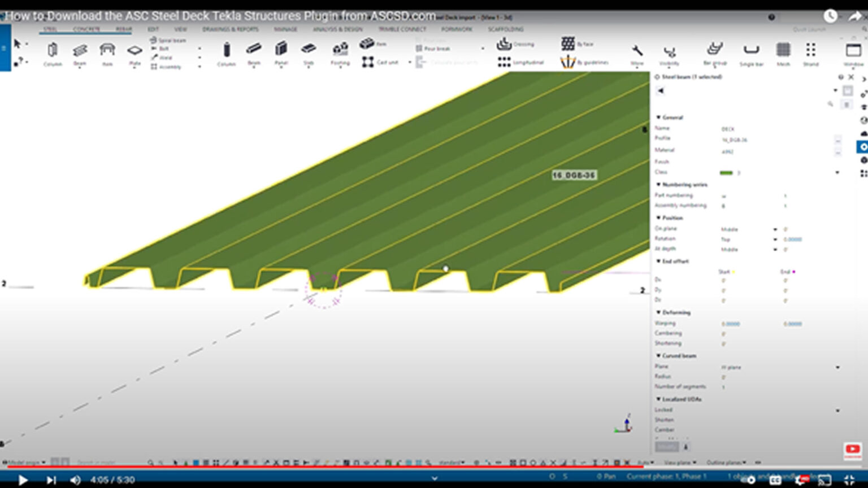Select the Bolt command
Screen dimensions: 868x488
[160, 49]
